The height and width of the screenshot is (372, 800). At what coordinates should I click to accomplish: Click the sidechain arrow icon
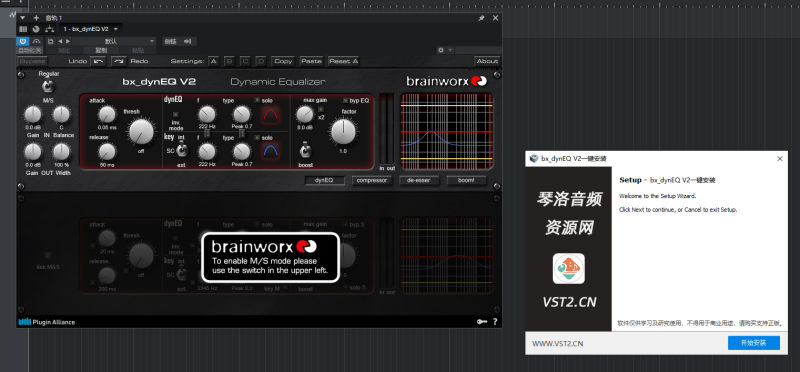point(187,41)
